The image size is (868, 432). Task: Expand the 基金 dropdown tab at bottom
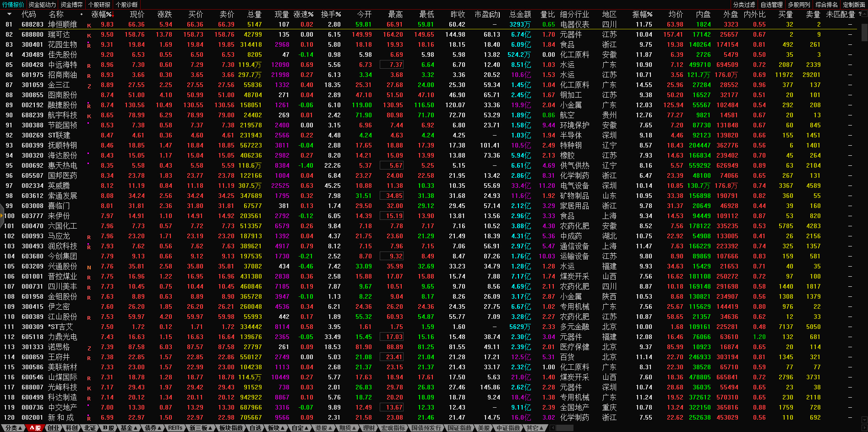[x=129, y=428]
